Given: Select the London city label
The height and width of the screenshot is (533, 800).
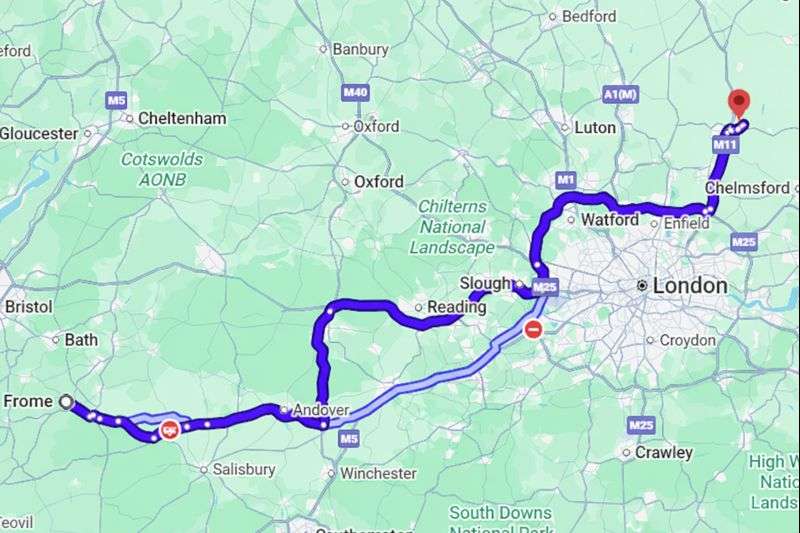Looking at the screenshot, I should [x=690, y=286].
